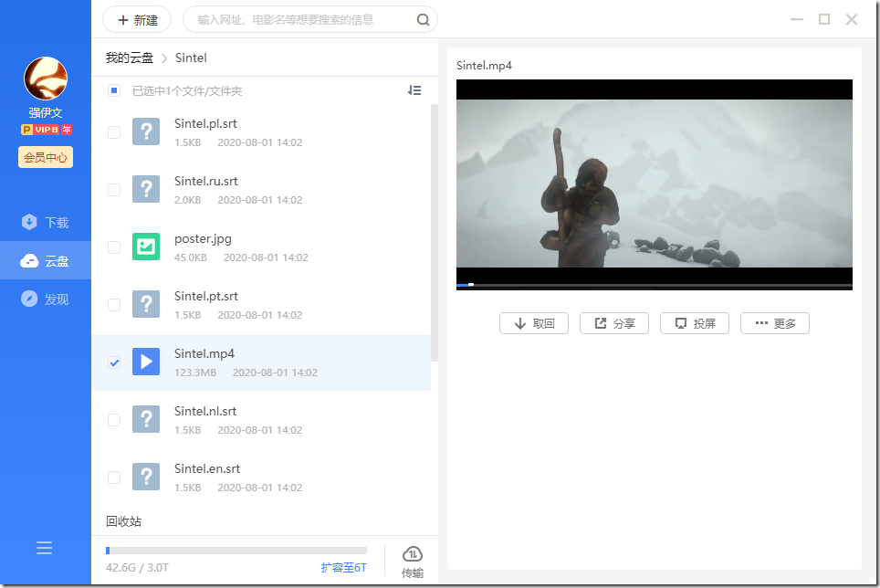
Task: Click the 分享 share button
Action: click(x=614, y=323)
